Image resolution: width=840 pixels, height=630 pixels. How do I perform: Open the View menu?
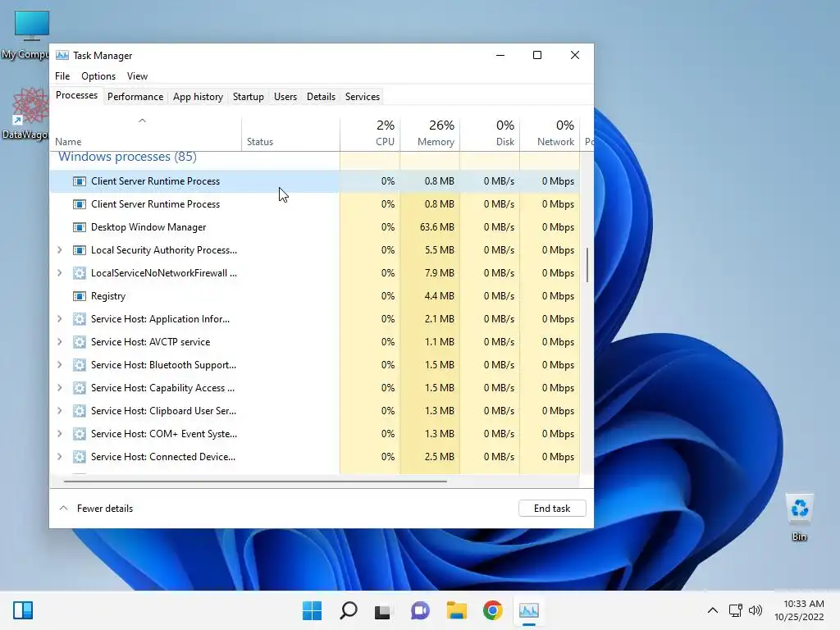(x=137, y=76)
